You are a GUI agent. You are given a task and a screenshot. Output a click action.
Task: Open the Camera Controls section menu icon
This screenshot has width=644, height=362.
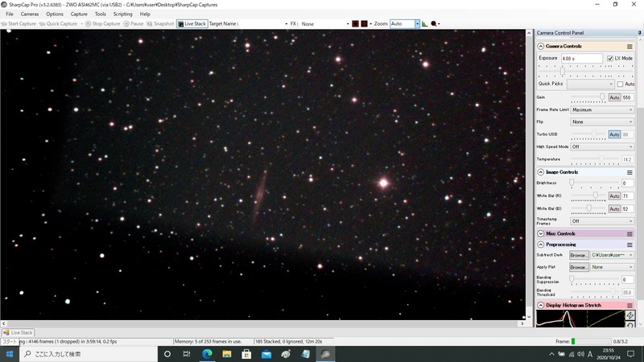[x=630, y=47]
